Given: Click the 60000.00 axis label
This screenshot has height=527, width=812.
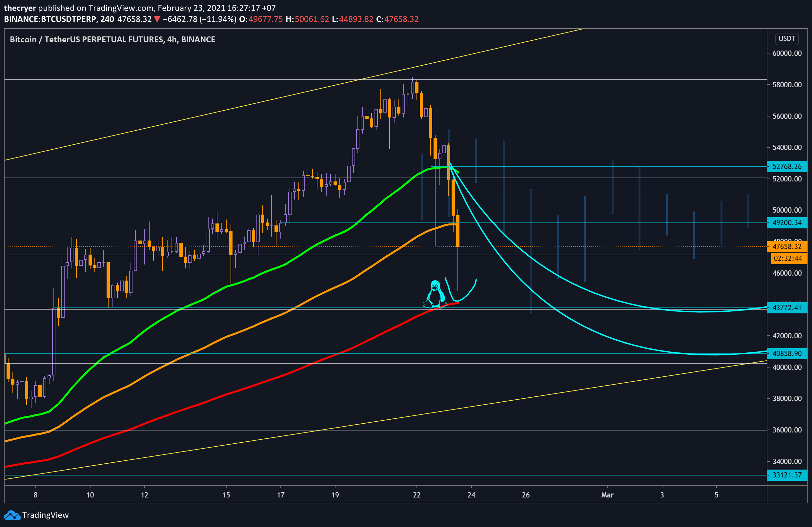Looking at the screenshot, I should (x=787, y=53).
